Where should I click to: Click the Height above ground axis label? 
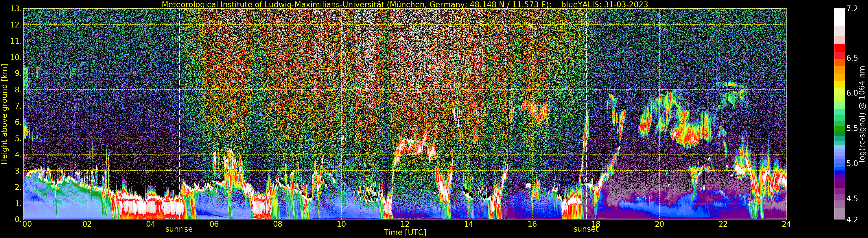click(4, 114)
